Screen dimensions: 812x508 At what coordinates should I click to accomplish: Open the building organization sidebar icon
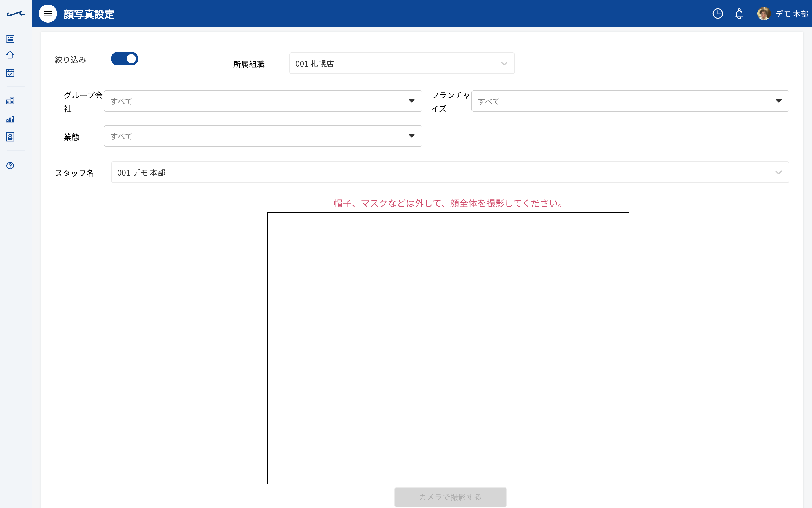coord(10,100)
